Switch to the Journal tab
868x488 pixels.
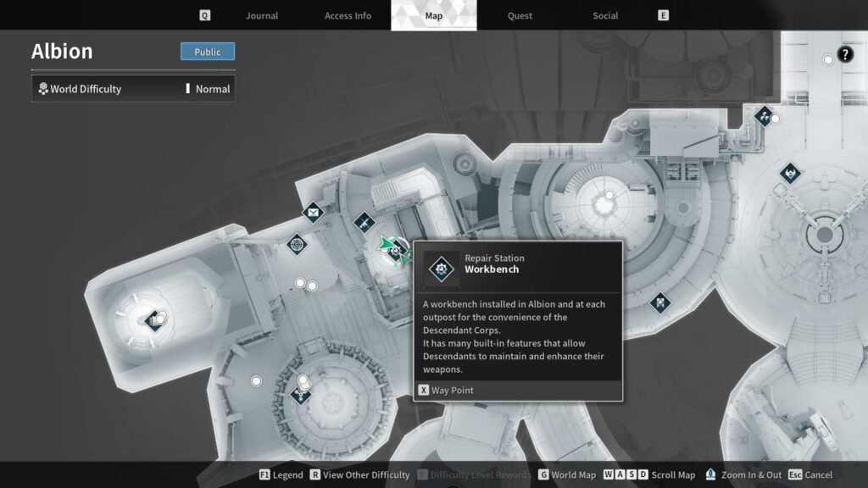(261, 14)
